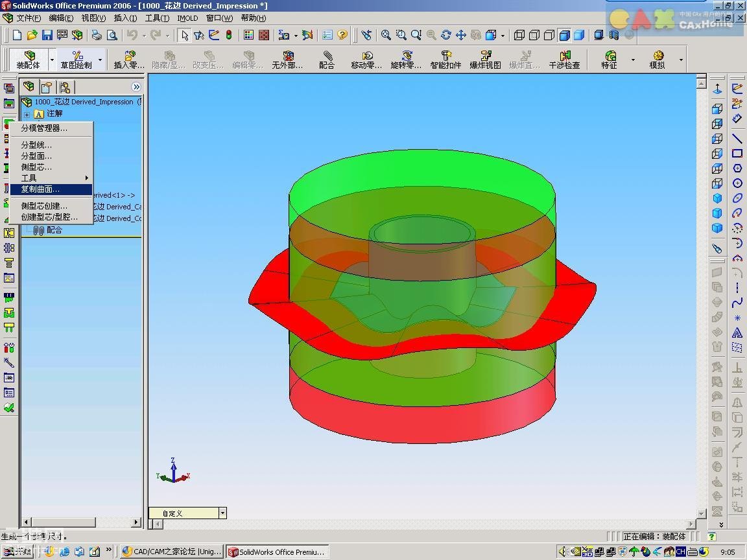Image resolution: width=747 pixels, height=560 pixels.
Task: Click Move Component (移动零...) button
Action: (x=366, y=60)
